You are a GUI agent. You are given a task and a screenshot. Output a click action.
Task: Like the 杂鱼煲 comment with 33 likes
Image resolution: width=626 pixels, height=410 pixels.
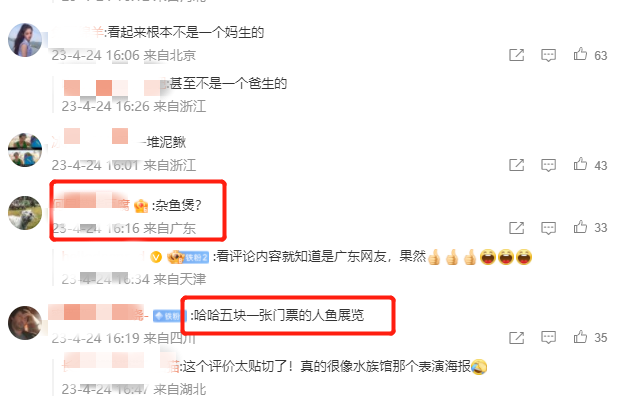pos(580,227)
